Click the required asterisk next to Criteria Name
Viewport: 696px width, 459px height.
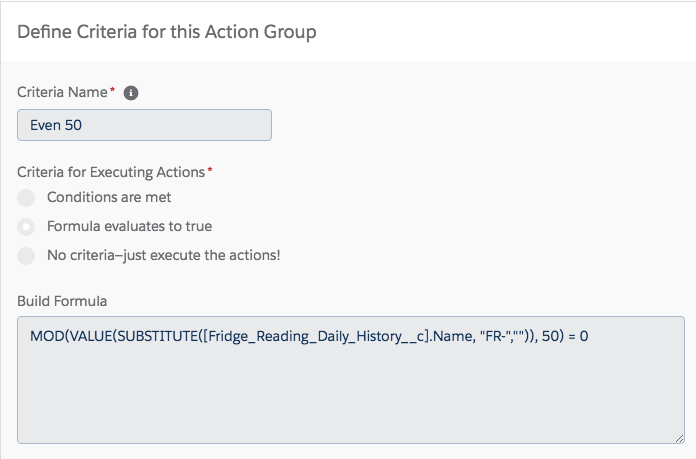coord(112,90)
